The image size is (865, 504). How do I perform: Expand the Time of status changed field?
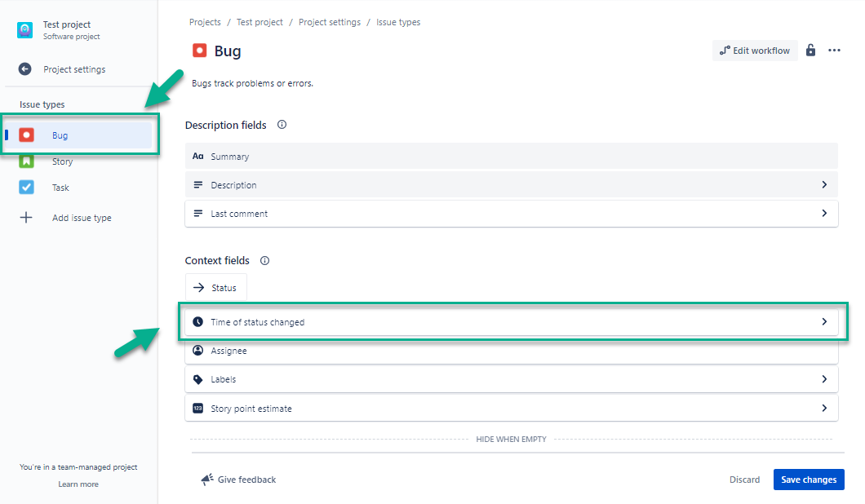pos(824,322)
